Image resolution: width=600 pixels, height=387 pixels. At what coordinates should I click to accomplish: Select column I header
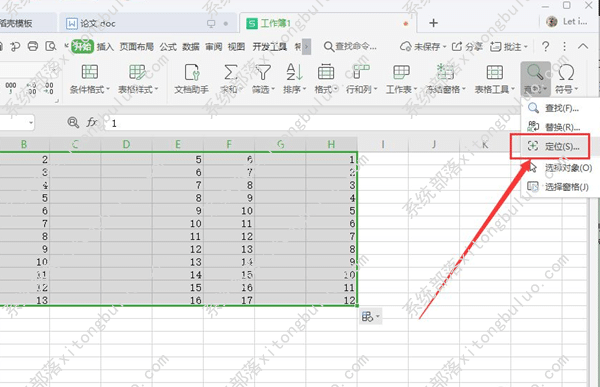click(383, 144)
